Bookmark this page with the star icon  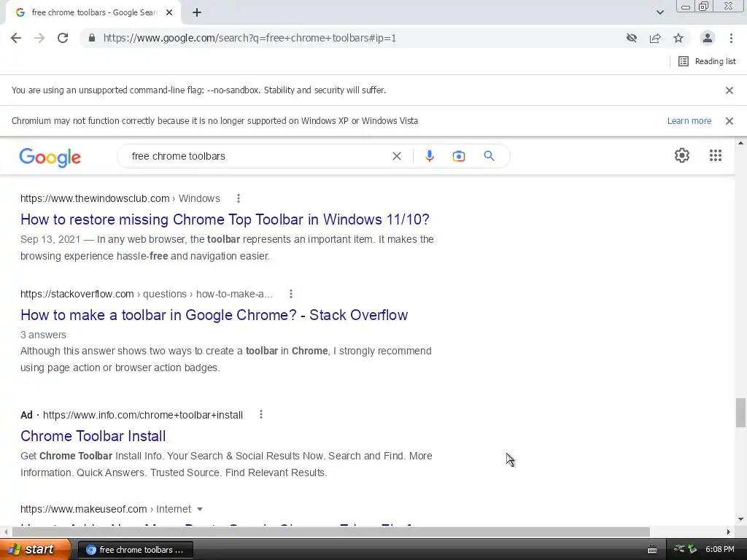point(678,38)
